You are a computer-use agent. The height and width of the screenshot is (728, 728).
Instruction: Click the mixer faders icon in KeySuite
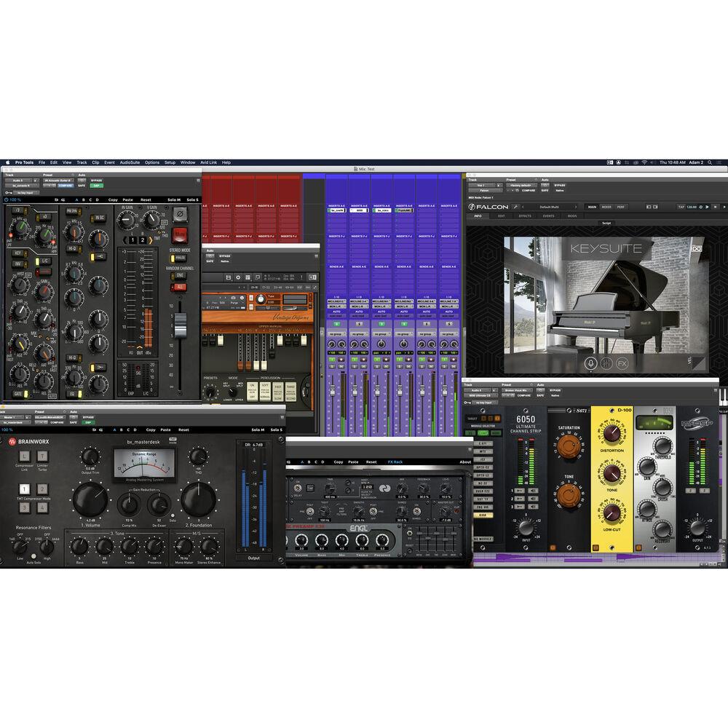coord(606,363)
